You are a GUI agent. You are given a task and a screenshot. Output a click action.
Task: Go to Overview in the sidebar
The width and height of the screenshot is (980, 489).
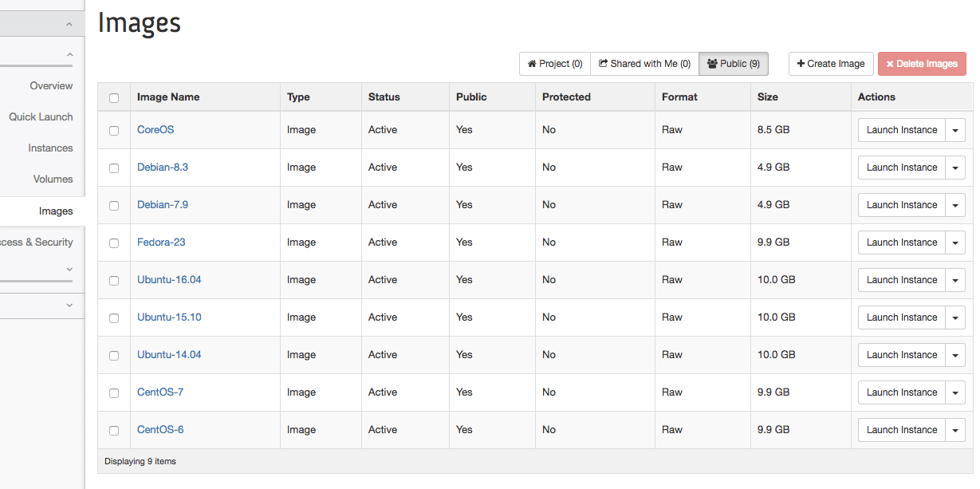51,85
